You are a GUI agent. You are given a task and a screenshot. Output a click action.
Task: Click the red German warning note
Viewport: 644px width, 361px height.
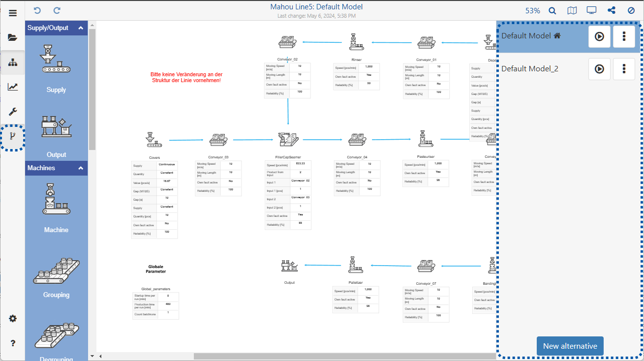click(186, 77)
